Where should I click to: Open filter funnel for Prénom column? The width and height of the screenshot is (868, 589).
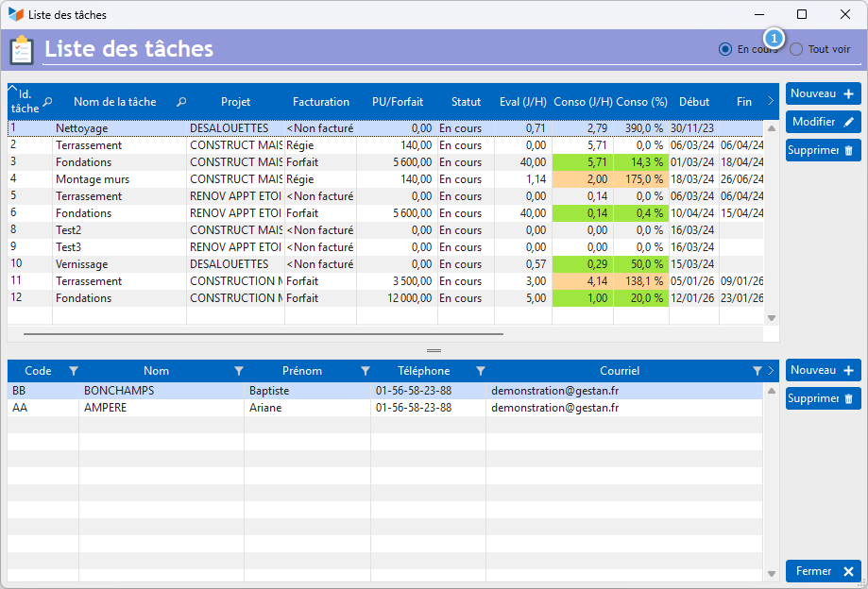click(366, 371)
